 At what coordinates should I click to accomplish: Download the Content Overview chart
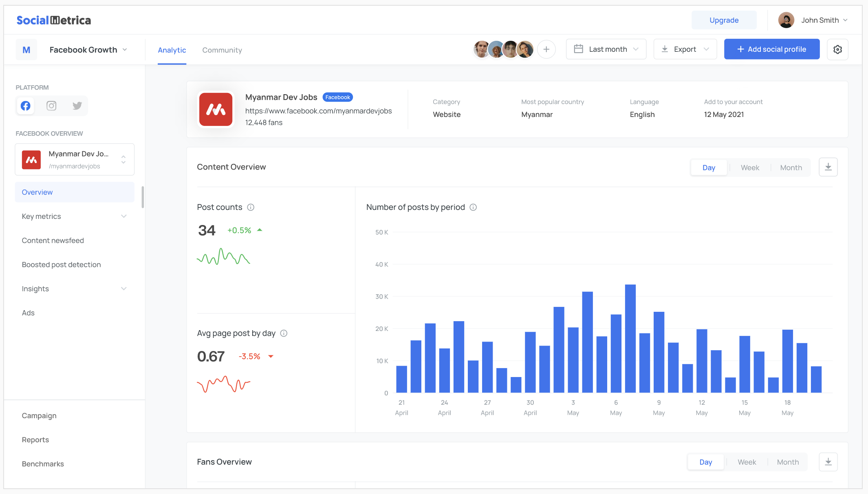(828, 167)
